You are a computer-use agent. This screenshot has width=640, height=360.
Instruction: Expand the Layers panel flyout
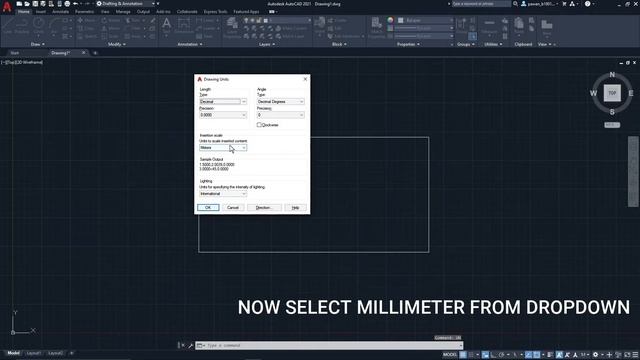pos(267,44)
